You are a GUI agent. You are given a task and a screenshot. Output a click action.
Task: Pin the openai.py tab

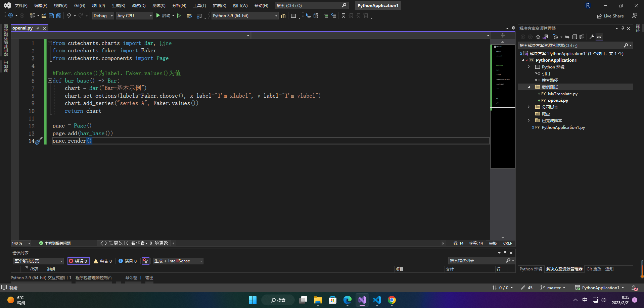38,29
